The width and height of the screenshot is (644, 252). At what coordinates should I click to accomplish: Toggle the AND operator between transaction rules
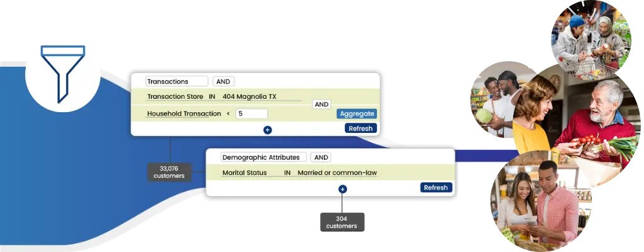[321, 105]
